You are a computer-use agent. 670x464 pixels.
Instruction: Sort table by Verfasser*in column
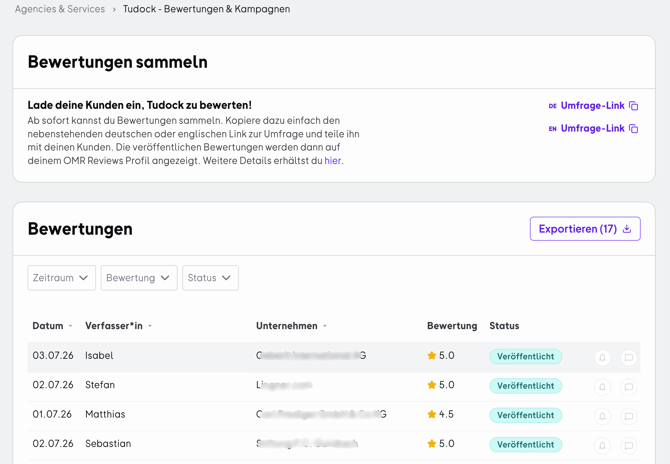coord(118,326)
